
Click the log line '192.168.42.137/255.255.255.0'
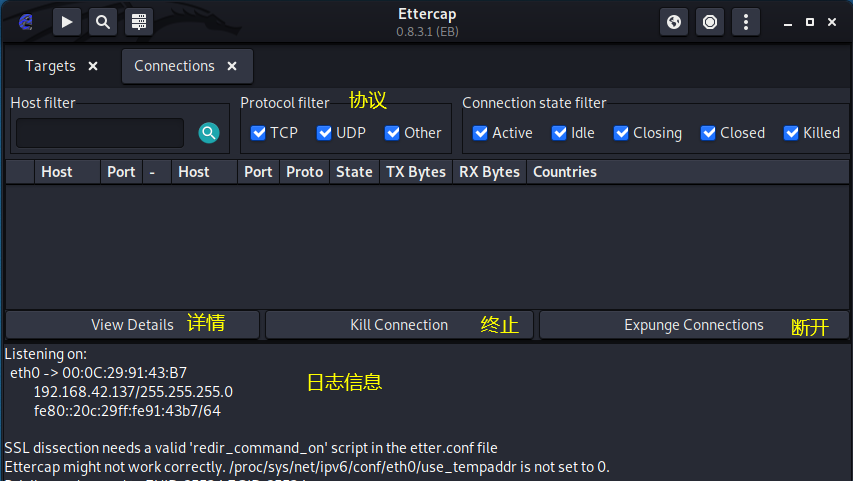133,392
